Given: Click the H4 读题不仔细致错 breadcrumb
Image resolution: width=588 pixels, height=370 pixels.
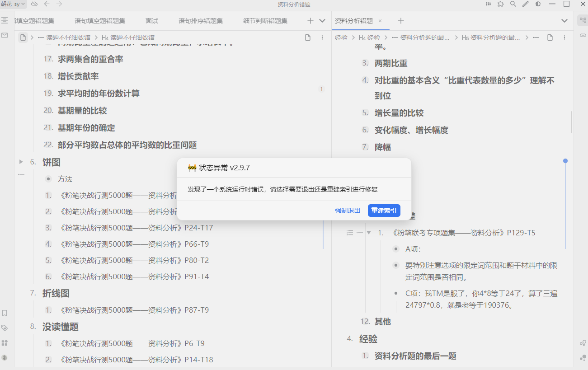Looking at the screenshot, I should pyautogui.click(x=128, y=37).
